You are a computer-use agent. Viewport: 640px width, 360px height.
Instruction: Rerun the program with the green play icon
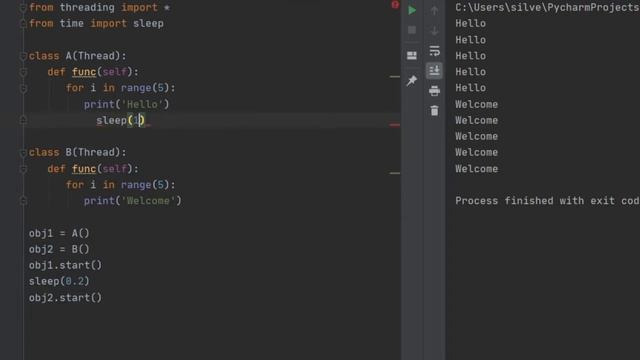[412, 10]
